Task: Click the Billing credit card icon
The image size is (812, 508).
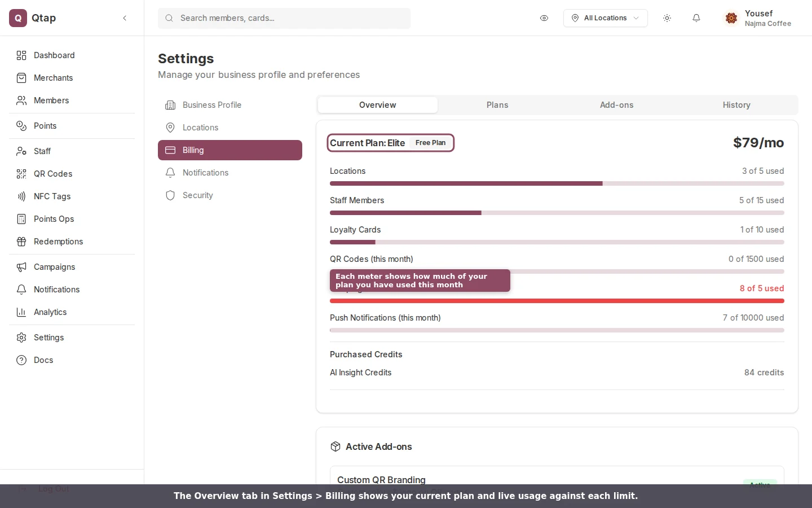Action: coord(170,150)
